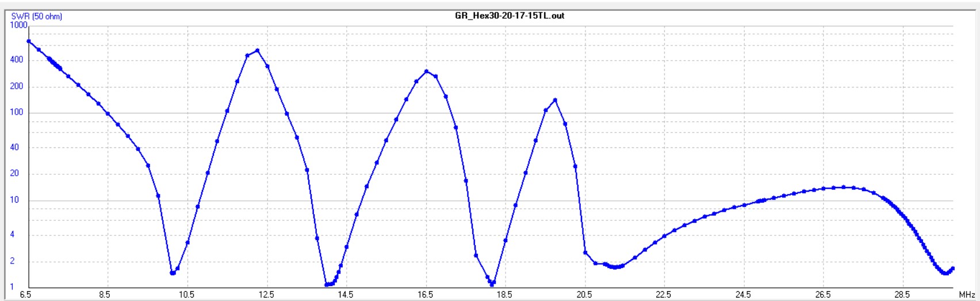Click the SWR peak data point near 16.5 MHz
This screenshot has height=301, width=980.
426,71
